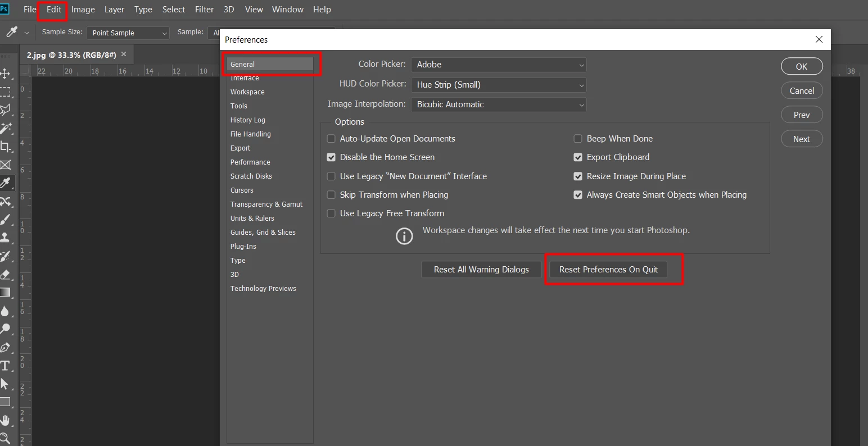Screen dimensions: 868x446
Task: Open the Sample Size dropdown
Action: click(128, 33)
